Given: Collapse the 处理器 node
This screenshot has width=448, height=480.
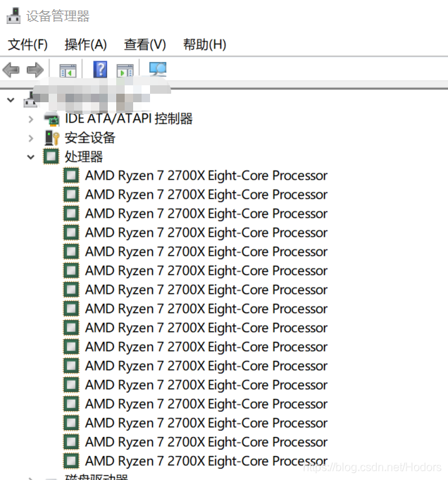Looking at the screenshot, I should click(30, 157).
